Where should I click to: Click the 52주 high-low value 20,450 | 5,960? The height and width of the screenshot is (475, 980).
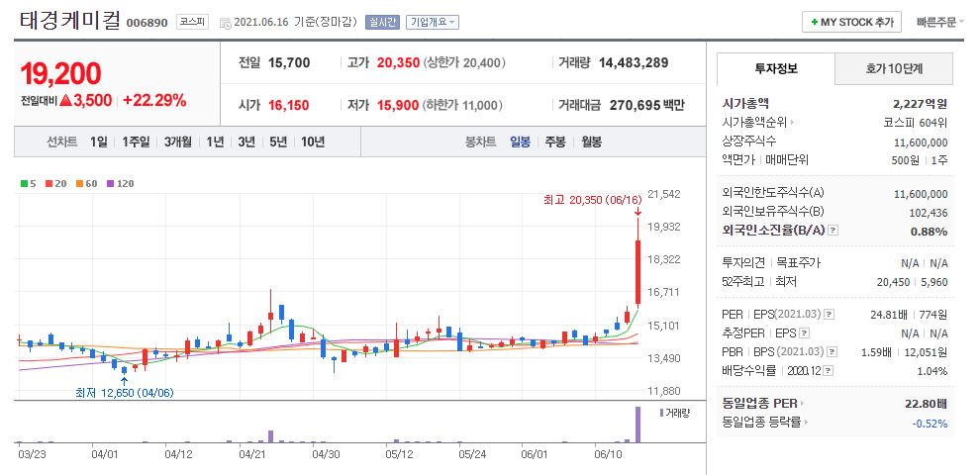(913, 282)
